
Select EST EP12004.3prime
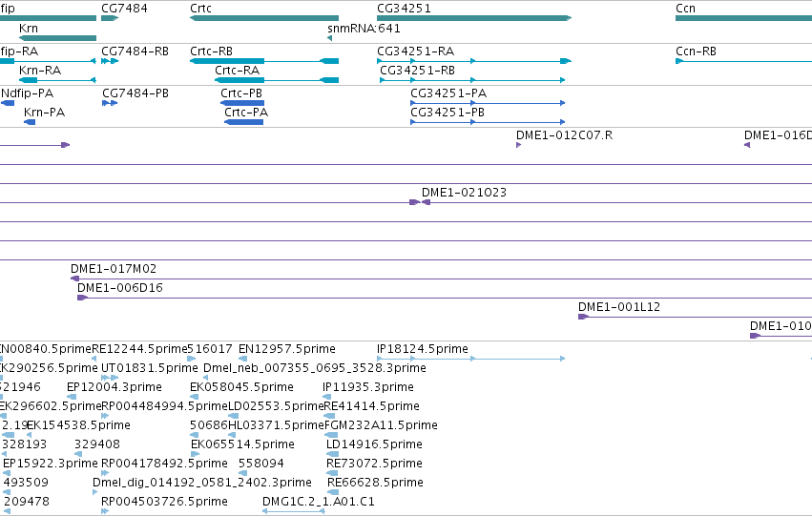115,387
